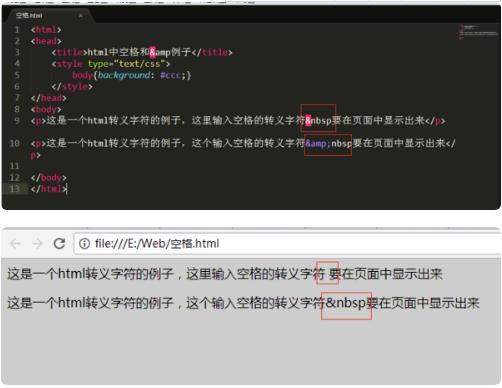
Task: Click the editor minimap preview
Action: pos(478,31)
